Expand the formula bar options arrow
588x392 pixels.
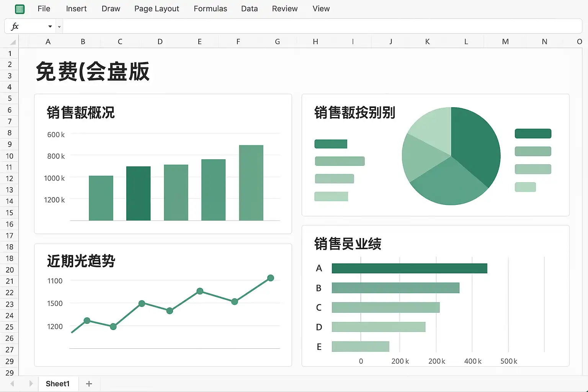click(59, 27)
